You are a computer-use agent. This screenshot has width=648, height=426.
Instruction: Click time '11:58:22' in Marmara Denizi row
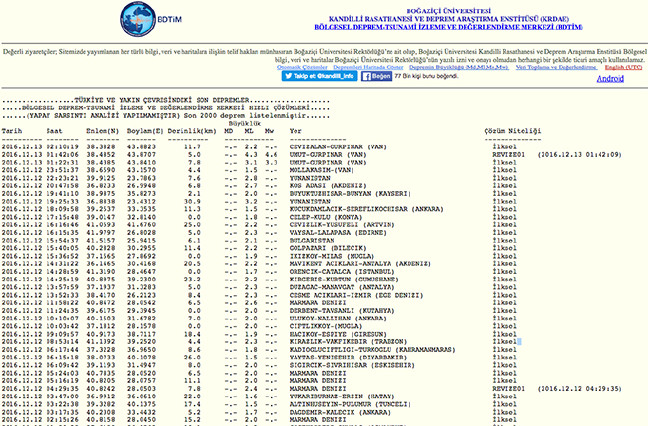[x=62, y=303]
